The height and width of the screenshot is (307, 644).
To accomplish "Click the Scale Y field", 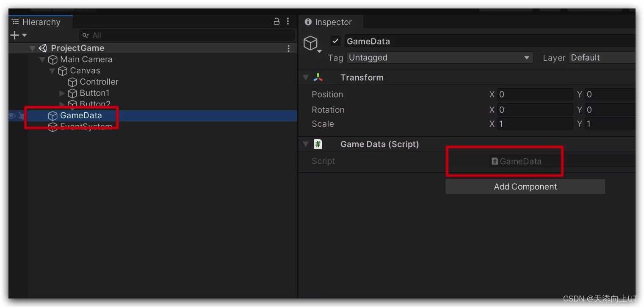I will (x=610, y=124).
